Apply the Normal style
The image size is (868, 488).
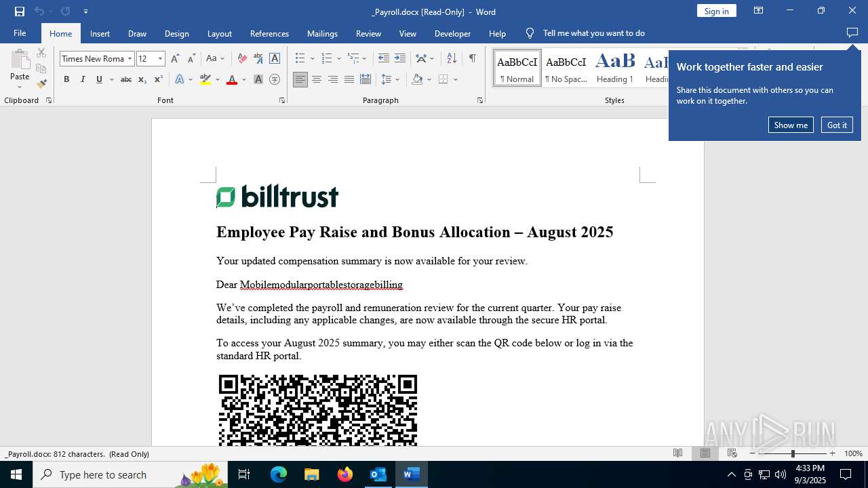tap(517, 68)
